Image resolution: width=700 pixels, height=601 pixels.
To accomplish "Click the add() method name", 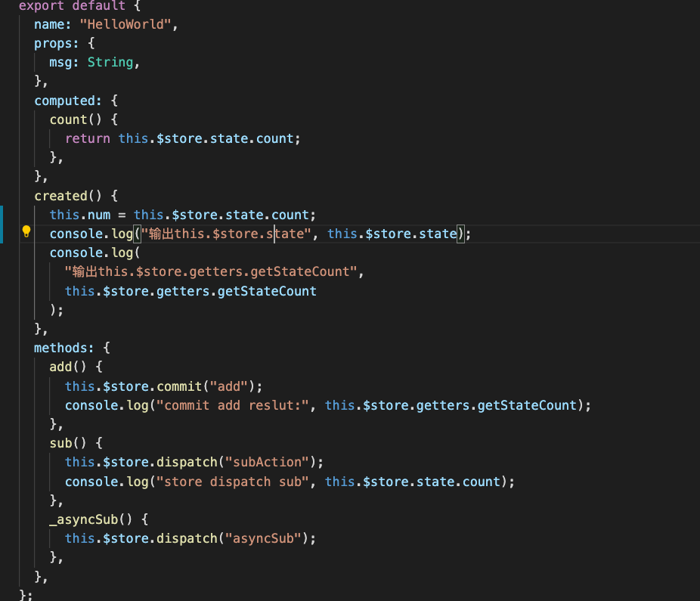I will pyautogui.click(x=60, y=367).
